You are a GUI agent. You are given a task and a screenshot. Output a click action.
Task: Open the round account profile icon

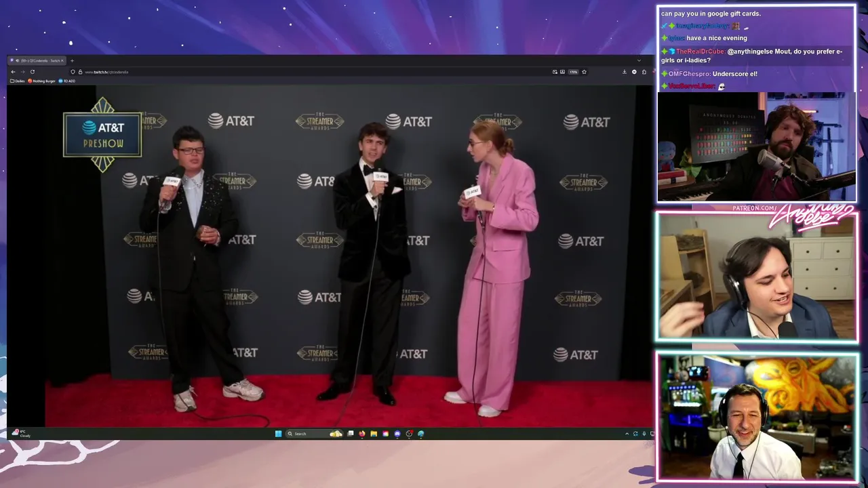pyautogui.click(x=634, y=72)
